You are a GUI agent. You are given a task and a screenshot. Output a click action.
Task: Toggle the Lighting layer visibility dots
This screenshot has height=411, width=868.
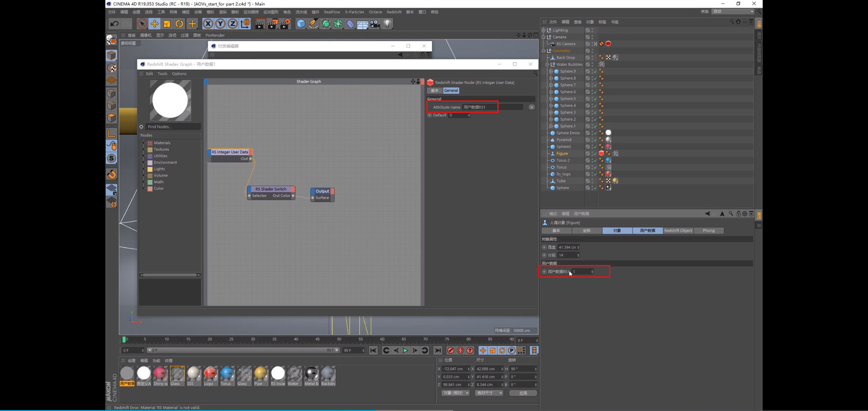[592, 30]
